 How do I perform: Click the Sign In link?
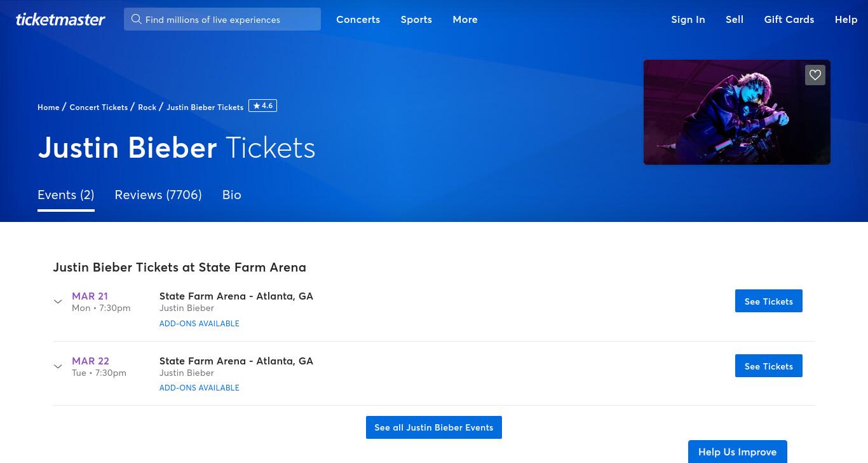point(688,19)
